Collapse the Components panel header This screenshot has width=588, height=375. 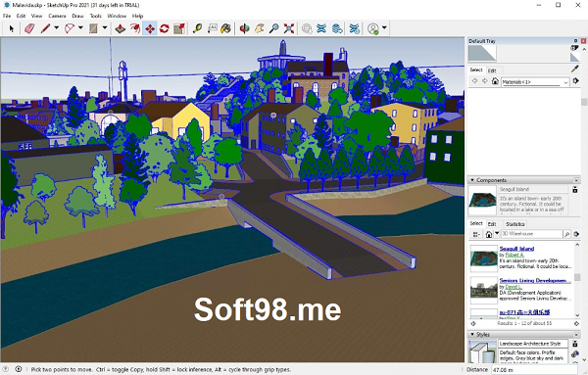(524, 180)
